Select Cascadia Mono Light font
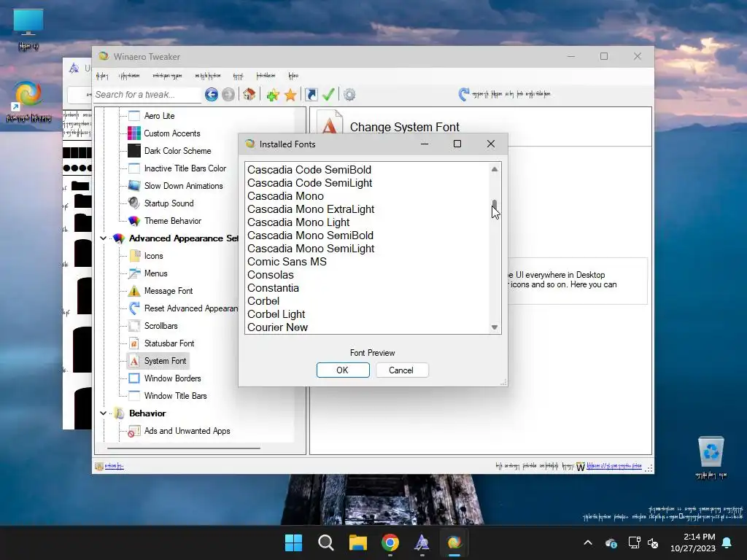Viewport: 747px width, 560px height. [298, 222]
